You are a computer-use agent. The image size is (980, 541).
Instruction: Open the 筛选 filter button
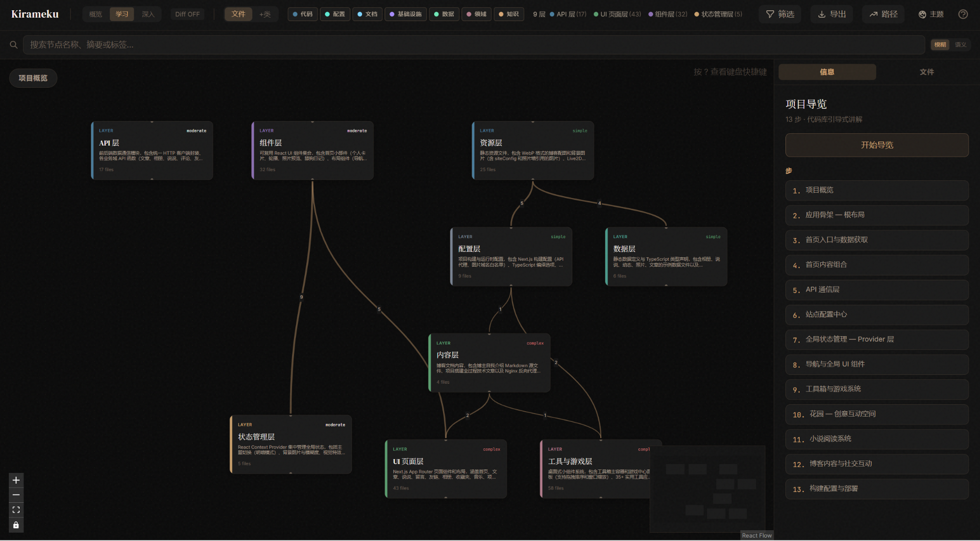point(780,14)
